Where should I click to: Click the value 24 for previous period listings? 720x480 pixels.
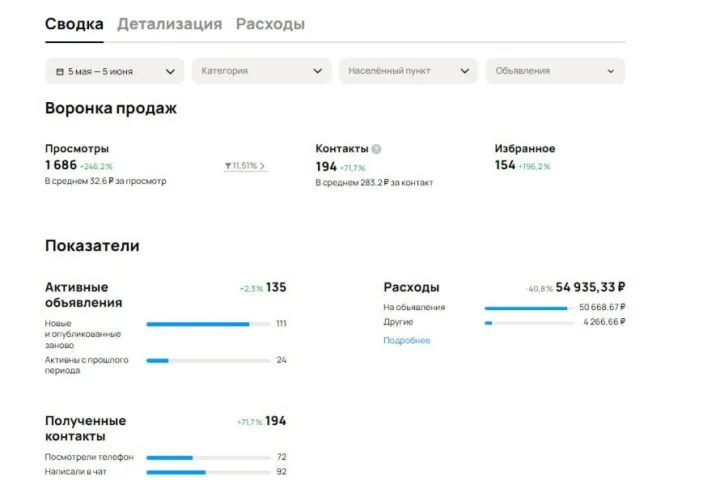[x=281, y=360]
